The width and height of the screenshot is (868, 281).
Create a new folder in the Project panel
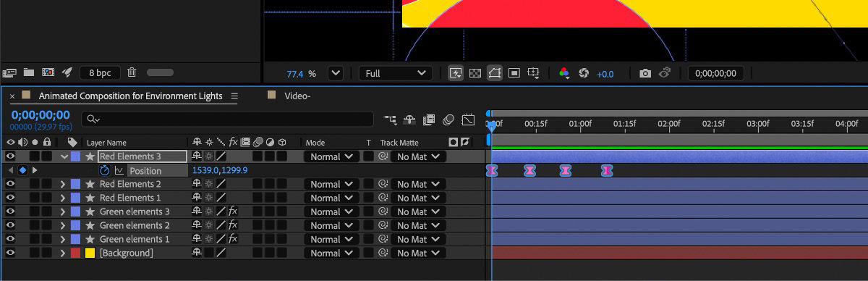pos(29,72)
